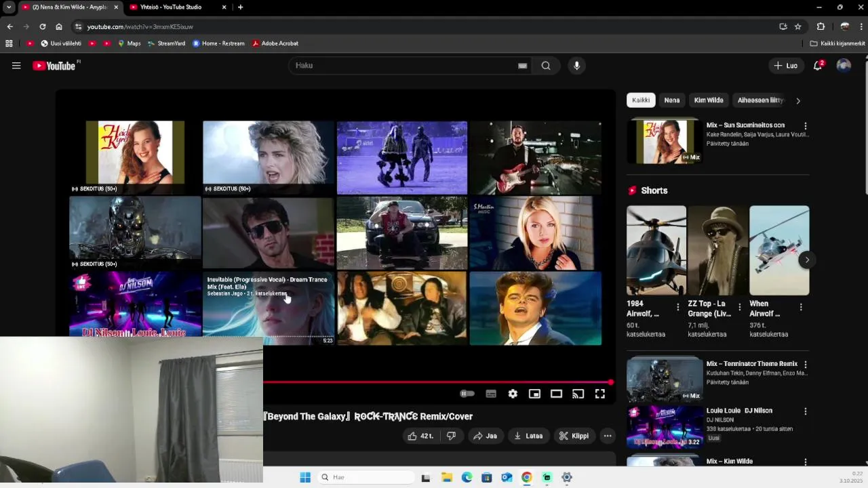Open the YouTube guide hamburger menu
The width and height of the screenshot is (868, 488).
(x=16, y=66)
